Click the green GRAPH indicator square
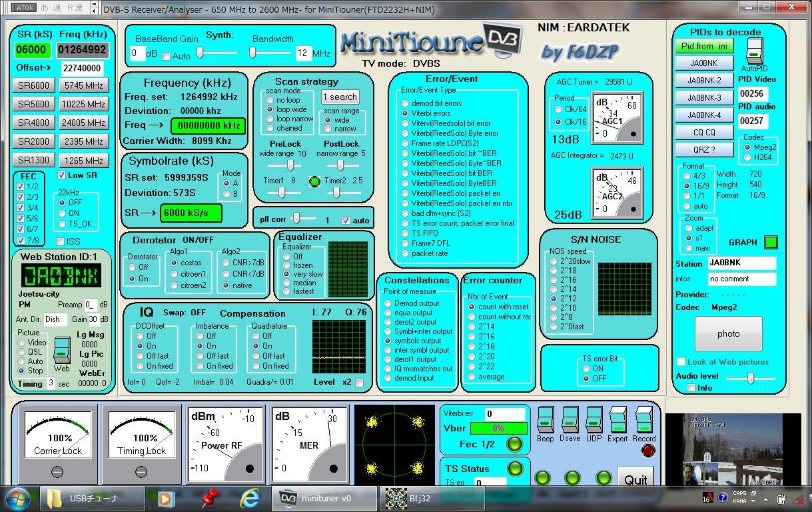The image size is (812, 512). click(x=771, y=242)
